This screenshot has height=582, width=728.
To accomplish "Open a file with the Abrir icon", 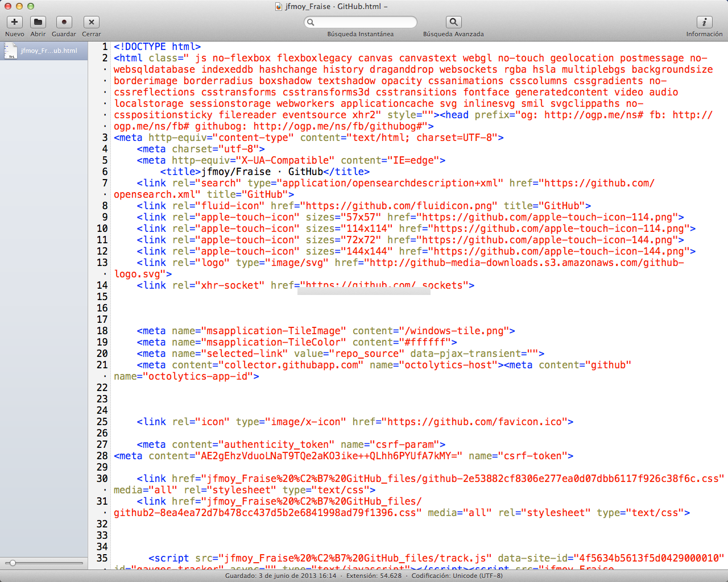I will click(x=38, y=22).
